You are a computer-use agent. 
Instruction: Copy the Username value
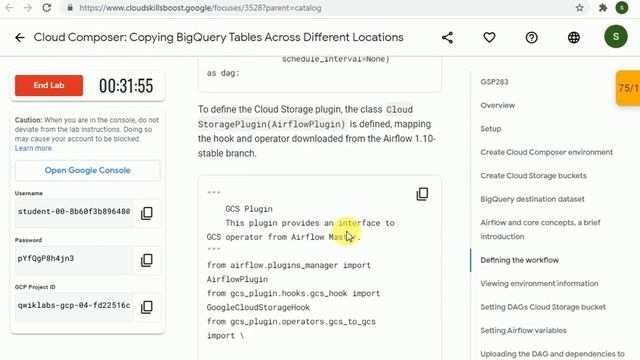[147, 213]
